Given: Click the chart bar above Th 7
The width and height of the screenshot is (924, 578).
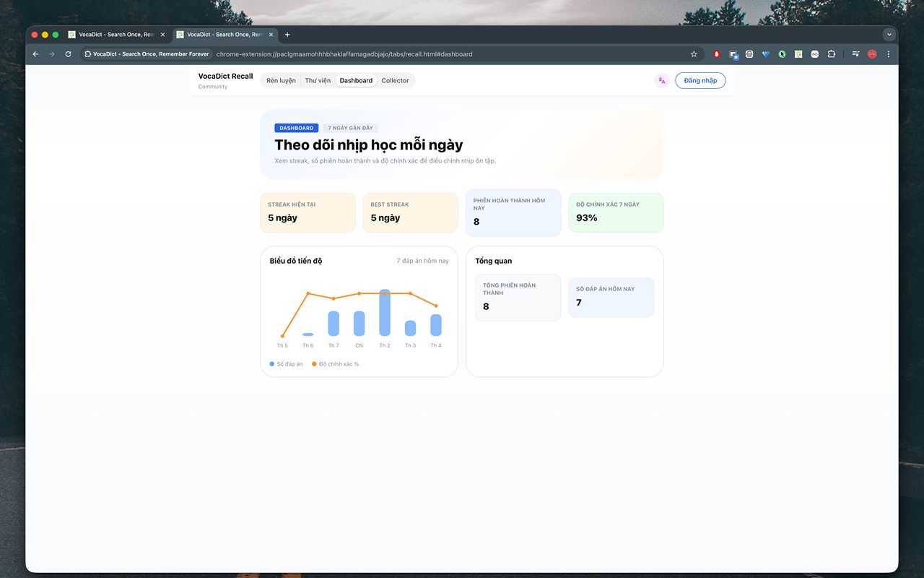Looking at the screenshot, I should pyautogui.click(x=334, y=324).
